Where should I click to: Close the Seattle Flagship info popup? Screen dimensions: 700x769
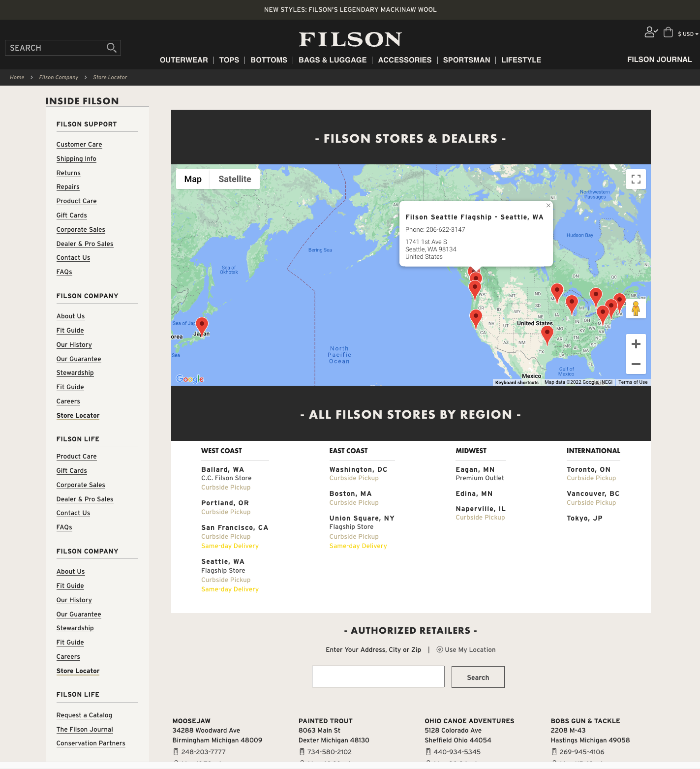coord(548,205)
